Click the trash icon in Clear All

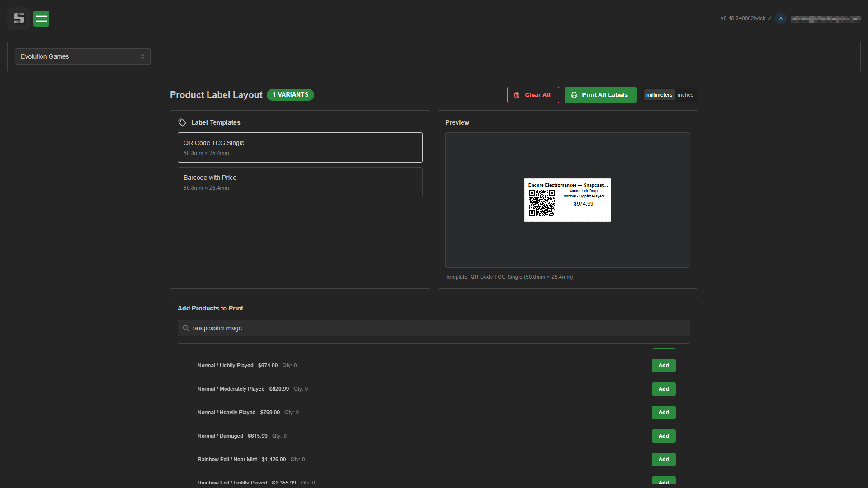tap(517, 95)
